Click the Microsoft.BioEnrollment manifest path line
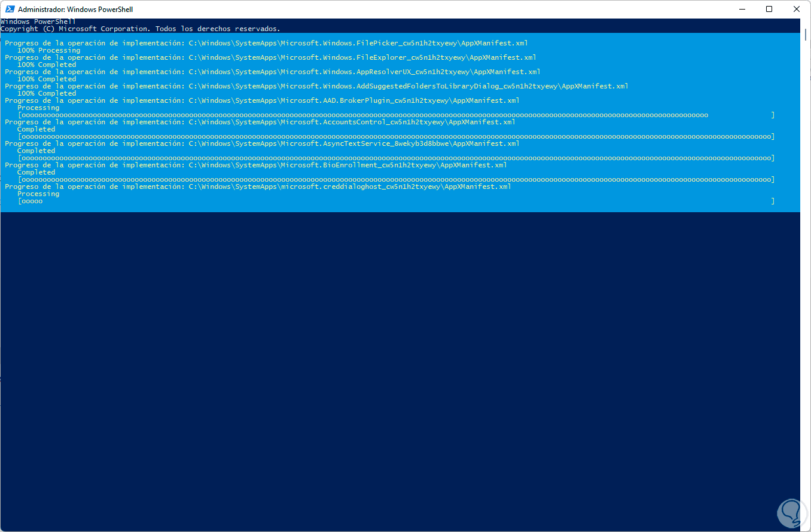Screen dimensions: 811x532 [x=256, y=165]
